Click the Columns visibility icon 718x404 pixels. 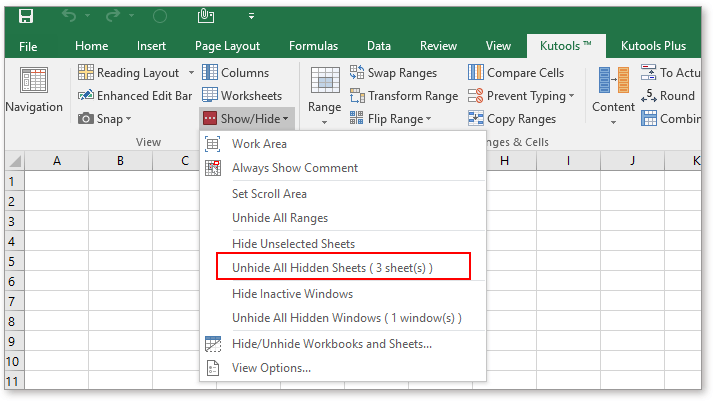(x=210, y=72)
